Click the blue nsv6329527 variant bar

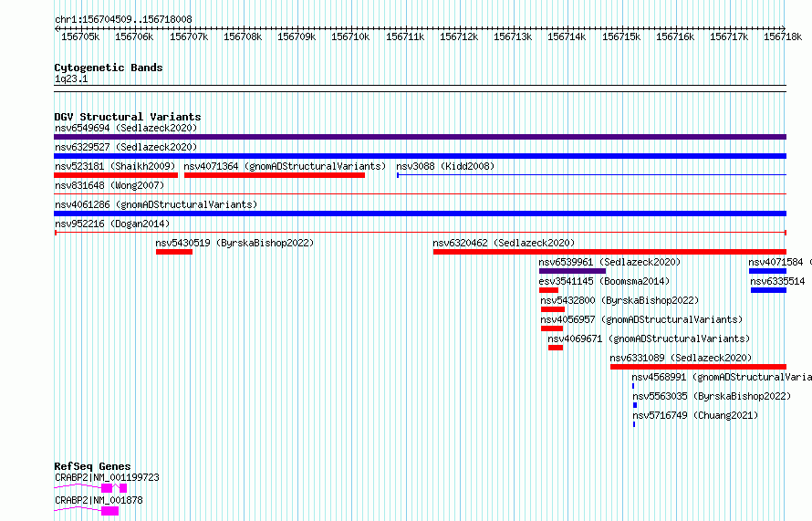[x=420, y=156]
